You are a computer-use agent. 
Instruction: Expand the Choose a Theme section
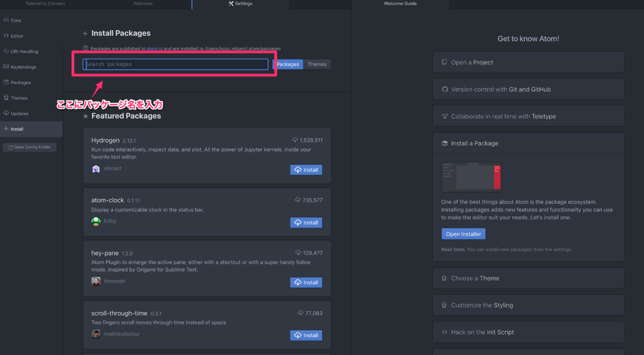[x=528, y=278]
